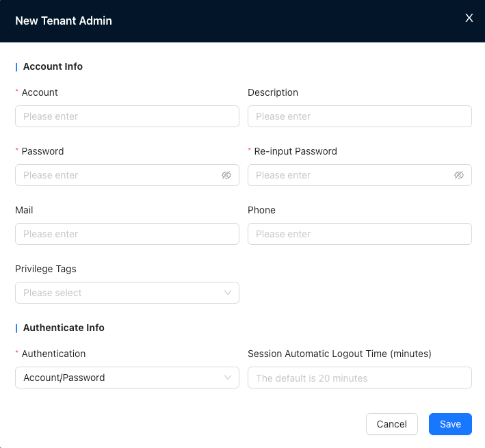The image size is (485, 448).
Task: Click the Authentication dropdown arrow
Action: [x=228, y=378]
